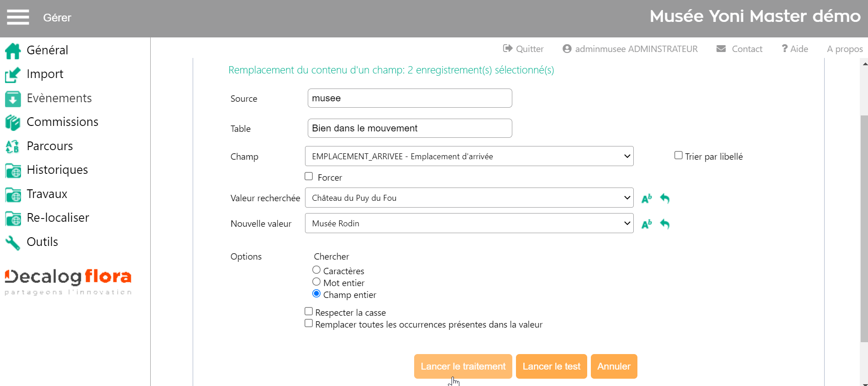The width and height of the screenshot is (868, 386).
Task: Select the Champ entier radio button
Action: pos(316,293)
